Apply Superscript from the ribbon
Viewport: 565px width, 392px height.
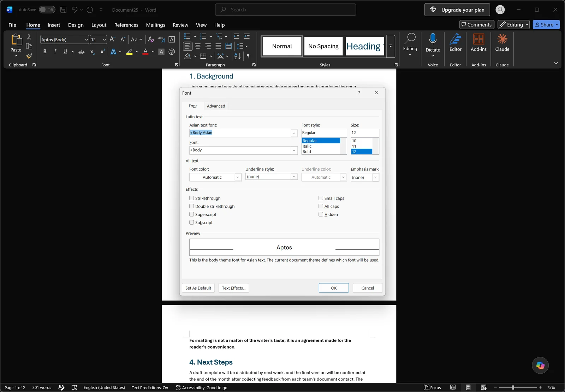click(x=102, y=52)
